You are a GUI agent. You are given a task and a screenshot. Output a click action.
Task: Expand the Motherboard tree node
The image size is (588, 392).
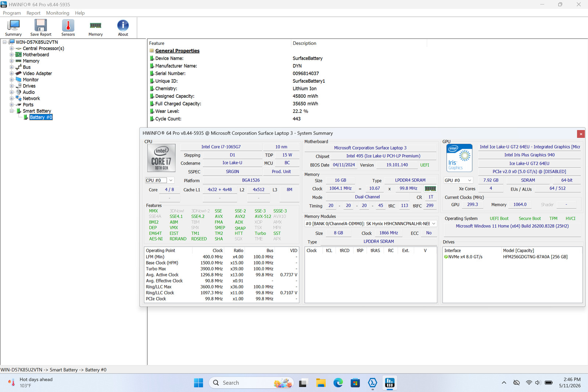[11, 55]
